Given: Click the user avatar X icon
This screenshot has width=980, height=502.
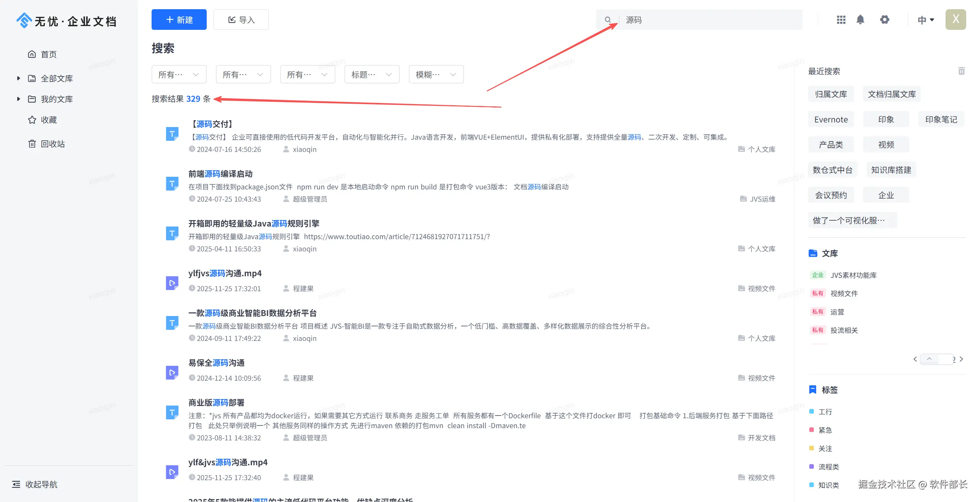Looking at the screenshot, I should tap(955, 20).
